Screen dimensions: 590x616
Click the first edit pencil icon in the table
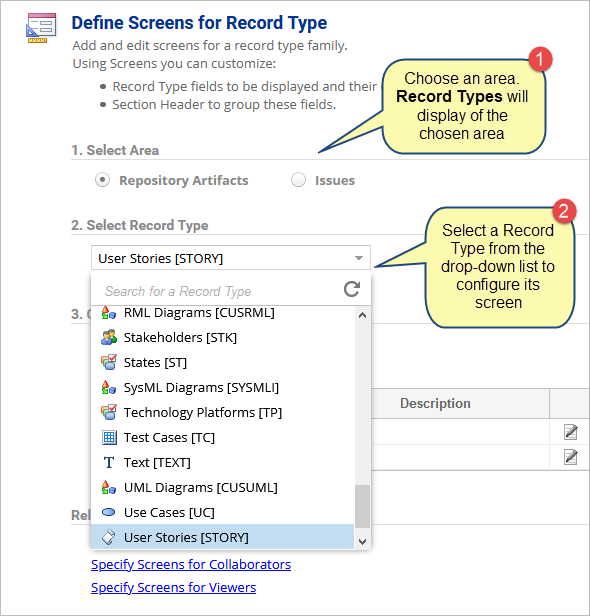click(x=570, y=432)
